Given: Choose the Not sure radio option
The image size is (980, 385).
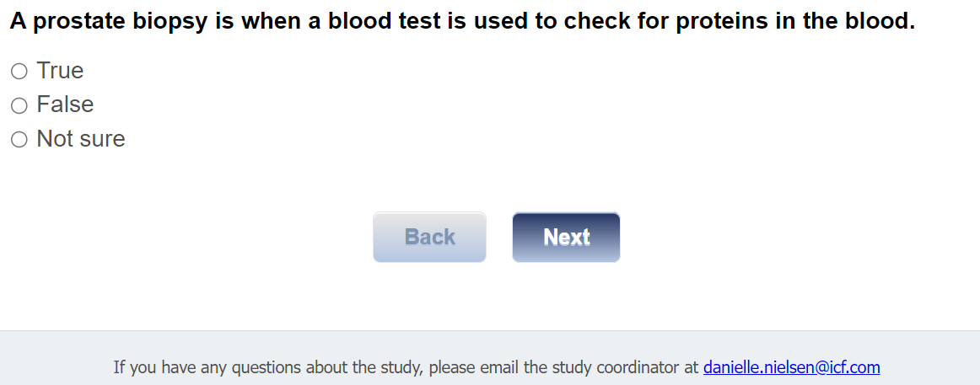Looking at the screenshot, I should pos(19,140).
